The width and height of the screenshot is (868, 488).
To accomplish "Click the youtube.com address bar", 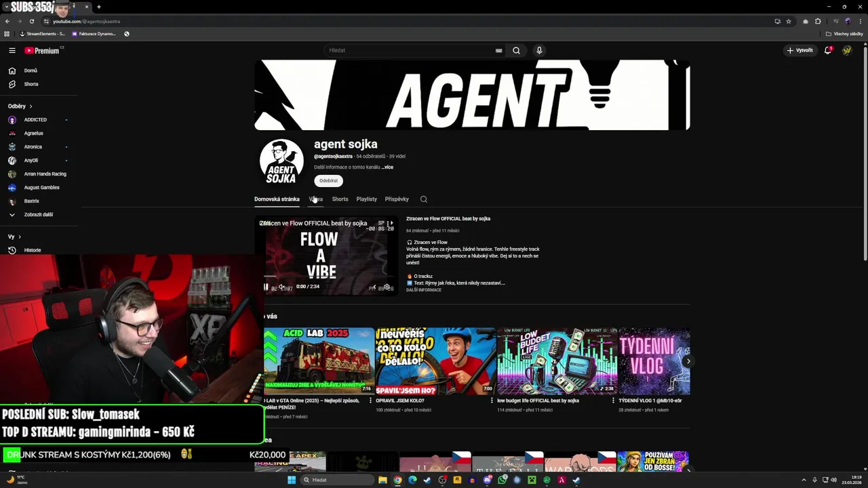I will [x=407, y=21].
